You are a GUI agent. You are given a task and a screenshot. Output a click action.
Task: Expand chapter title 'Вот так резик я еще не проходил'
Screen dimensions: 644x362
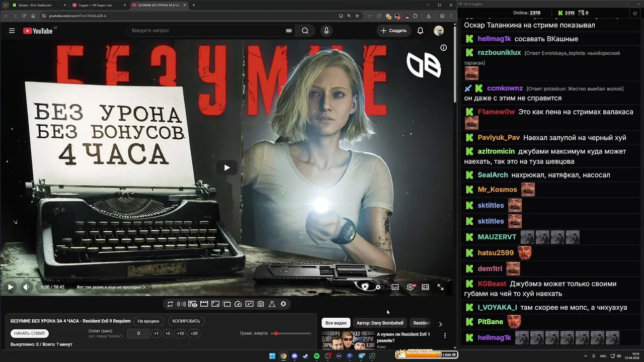click(111, 287)
